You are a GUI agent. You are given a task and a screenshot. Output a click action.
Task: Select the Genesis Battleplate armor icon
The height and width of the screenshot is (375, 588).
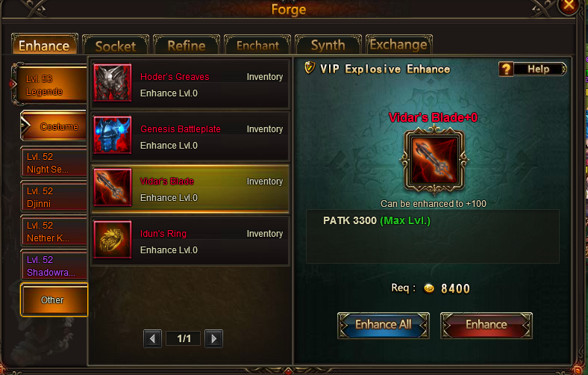(x=112, y=134)
